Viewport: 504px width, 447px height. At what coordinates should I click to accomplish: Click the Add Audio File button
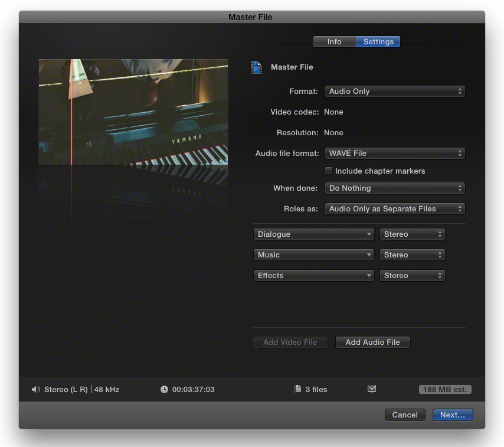(373, 342)
